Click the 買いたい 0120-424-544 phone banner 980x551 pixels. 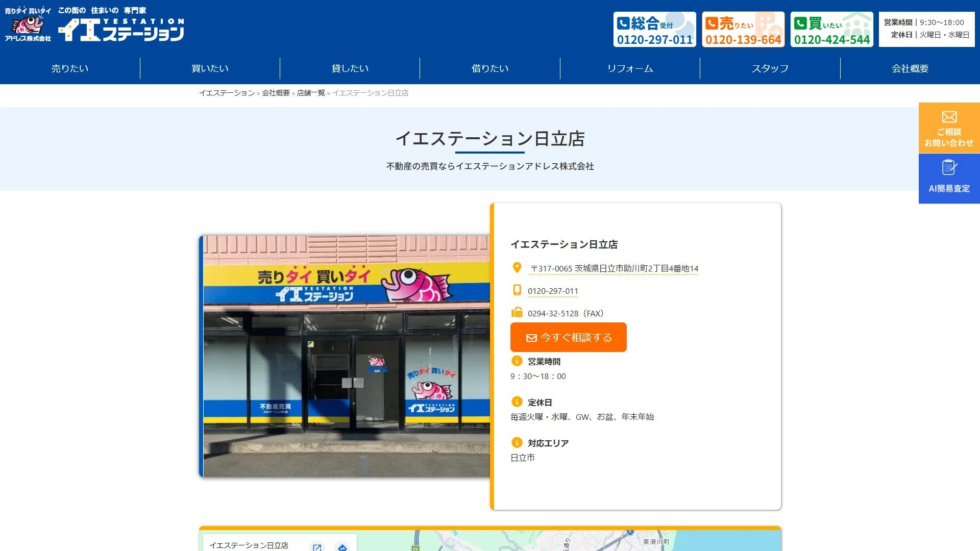point(831,30)
